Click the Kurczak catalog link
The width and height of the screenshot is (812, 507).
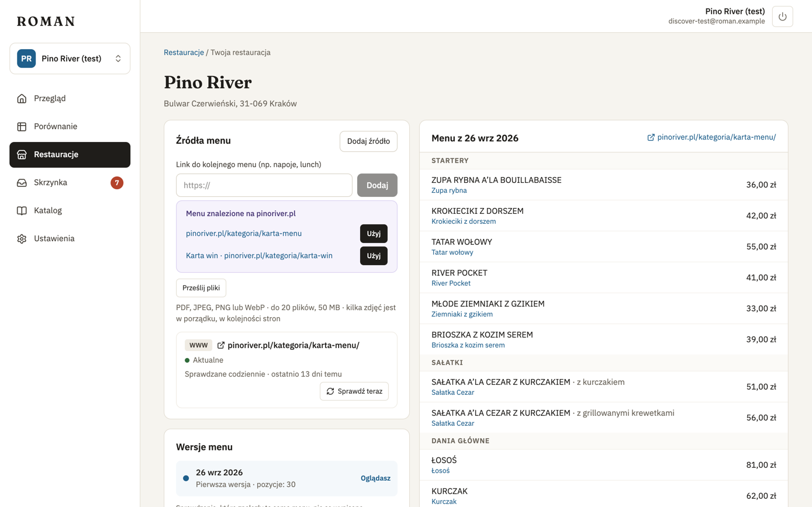[x=444, y=502]
